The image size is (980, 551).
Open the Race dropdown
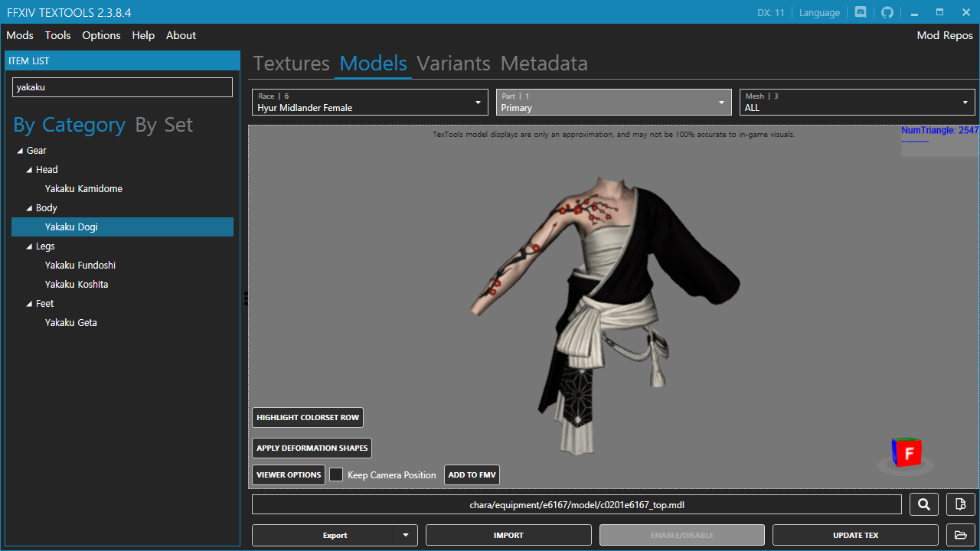tap(370, 102)
